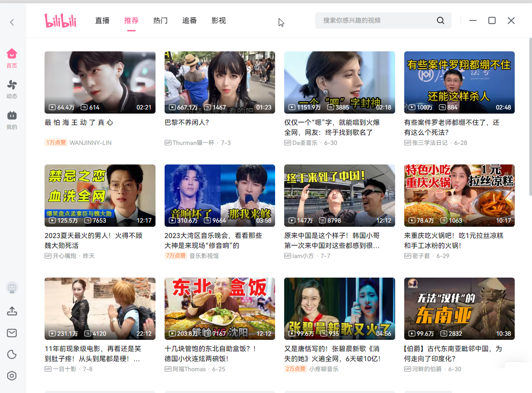
Task: Open your profile avatar in the sidebar
Action: tap(12, 288)
